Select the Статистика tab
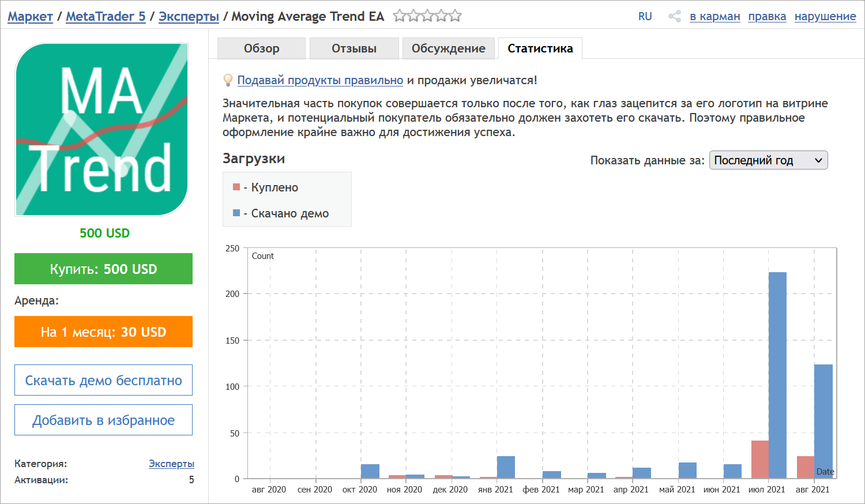 tap(540, 48)
